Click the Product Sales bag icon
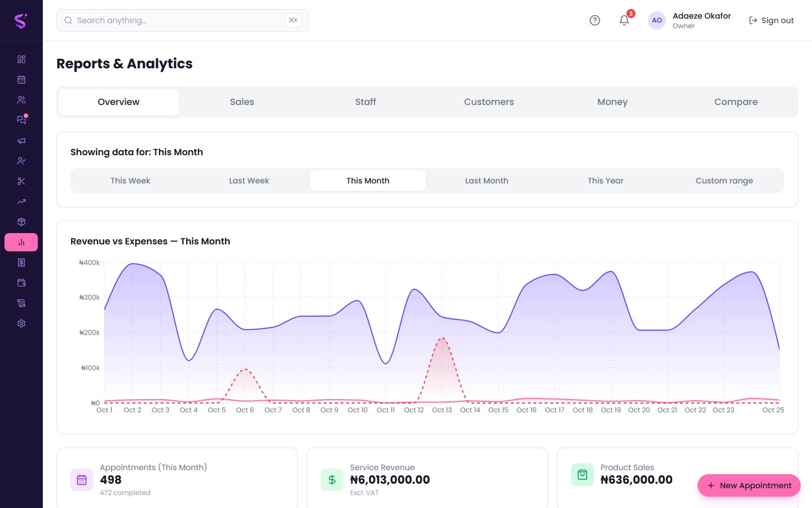Viewport: 812px width, 508px height. tap(582, 475)
